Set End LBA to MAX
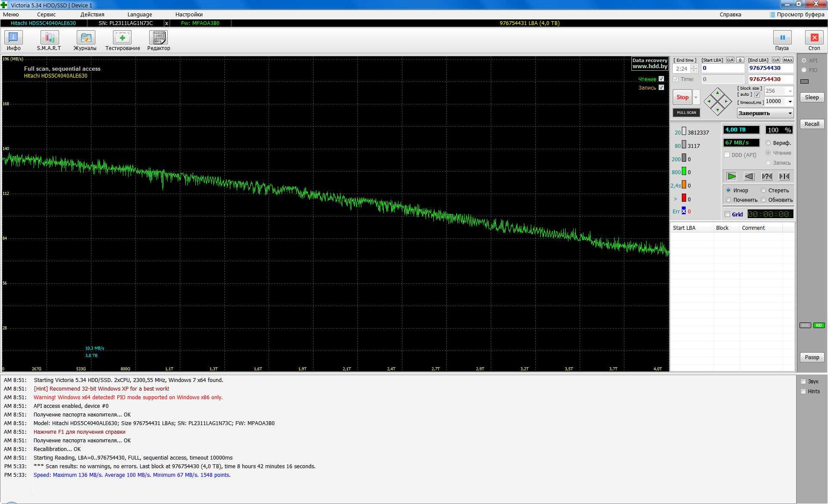The image size is (828, 504). tap(788, 60)
